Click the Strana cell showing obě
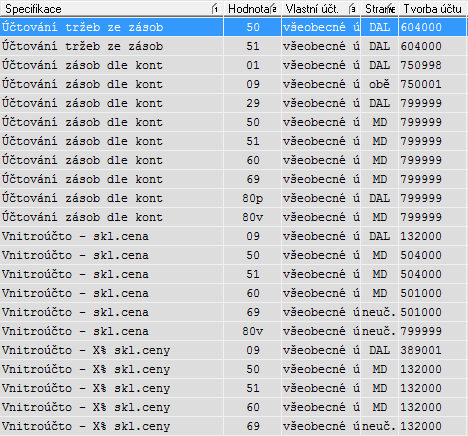Screen dimensions: 468x436 pos(379,84)
